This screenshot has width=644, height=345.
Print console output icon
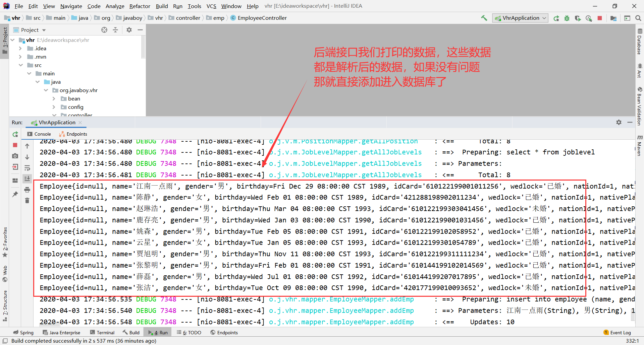pos(27,190)
